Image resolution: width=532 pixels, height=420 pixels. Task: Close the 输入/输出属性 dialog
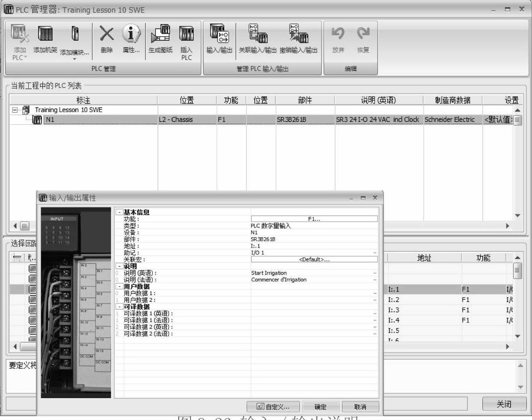tap(375, 198)
